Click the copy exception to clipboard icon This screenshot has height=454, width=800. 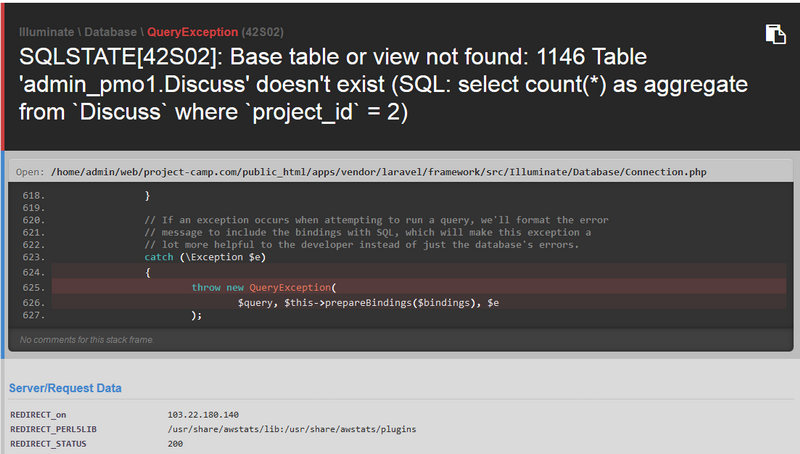pyautogui.click(x=775, y=33)
